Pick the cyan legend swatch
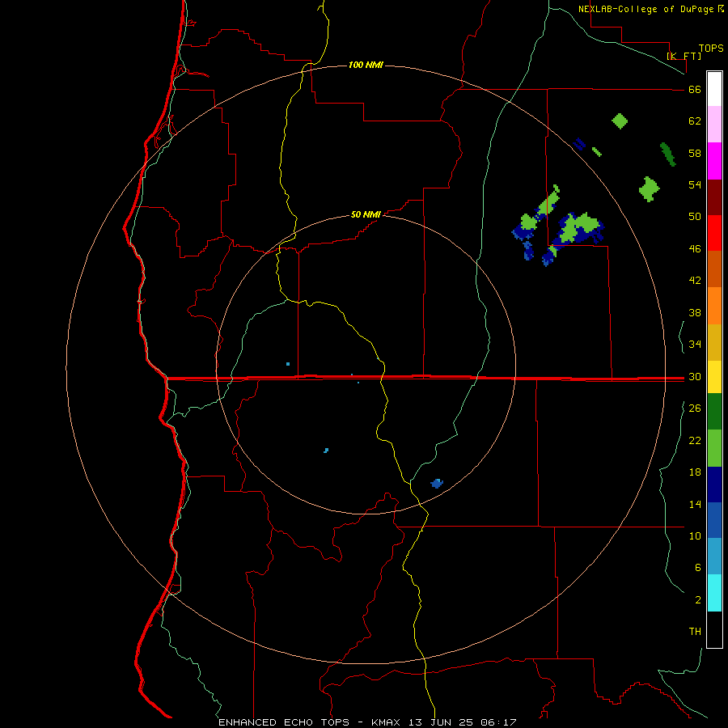The image size is (728, 728). [x=714, y=593]
